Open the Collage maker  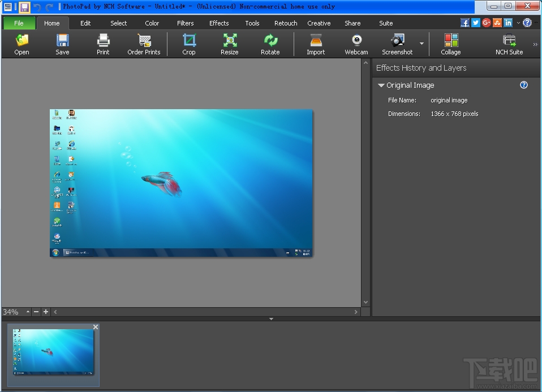point(450,44)
